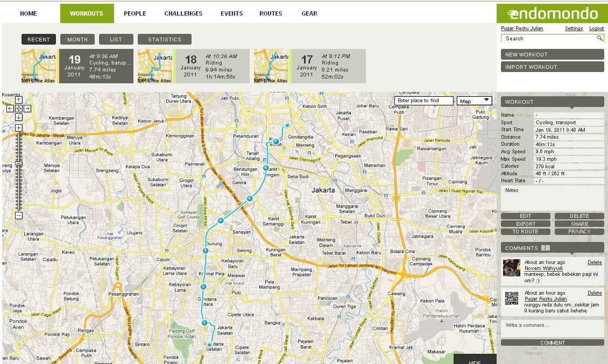608x364 pixels.
Task: Switch to the Month view tab
Action: pos(77,39)
